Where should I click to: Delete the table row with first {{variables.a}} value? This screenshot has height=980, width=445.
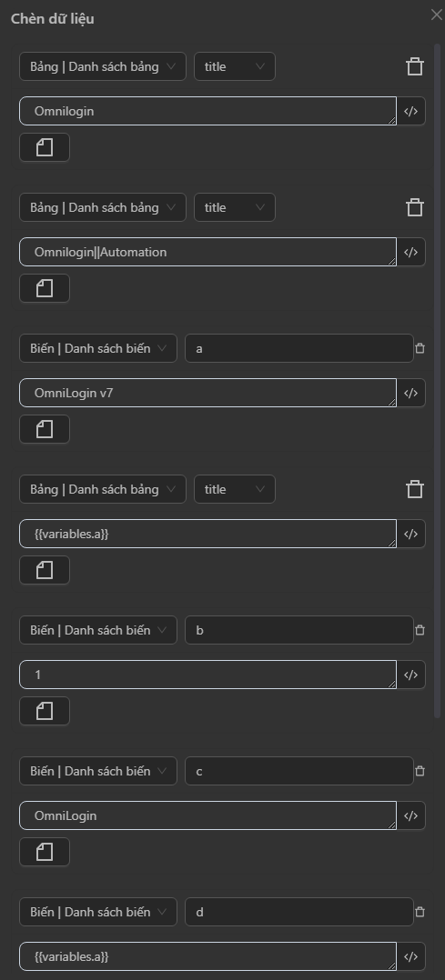pyautogui.click(x=415, y=489)
